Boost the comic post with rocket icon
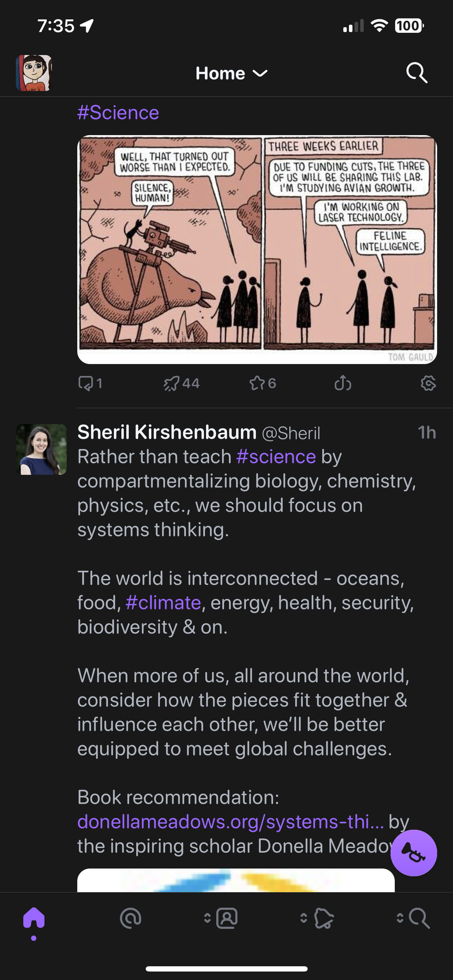453x980 pixels. [x=172, y=383]
